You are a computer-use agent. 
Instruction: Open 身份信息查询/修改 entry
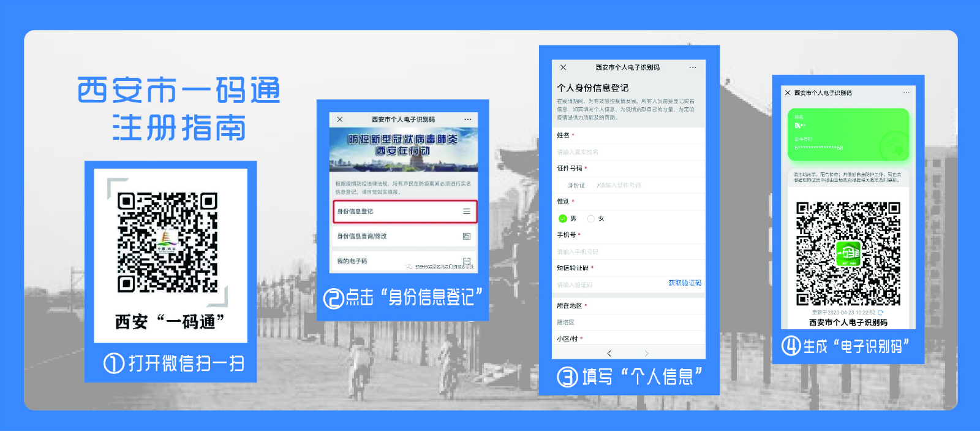(x=405, y=236)
